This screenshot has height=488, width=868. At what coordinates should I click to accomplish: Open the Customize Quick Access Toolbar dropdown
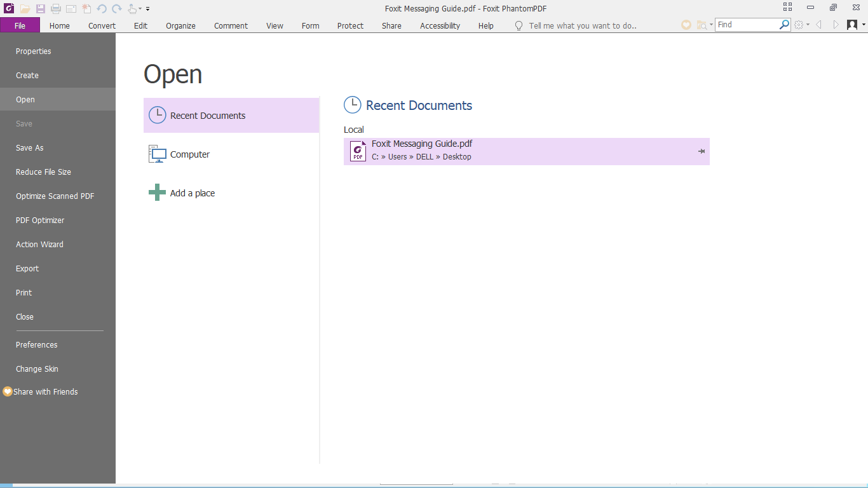(x=147, y=9)
